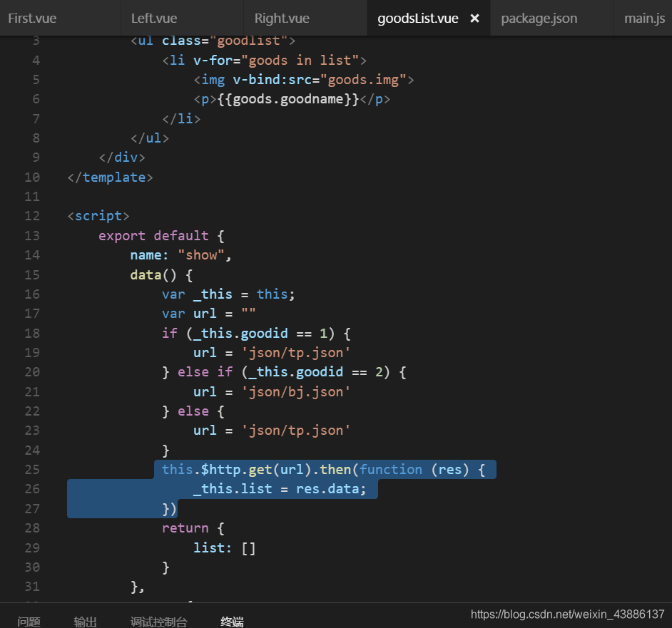Screen dimensions: 672x628
Task: Click line number 31 in the gutter
Action: pos(32,587)
